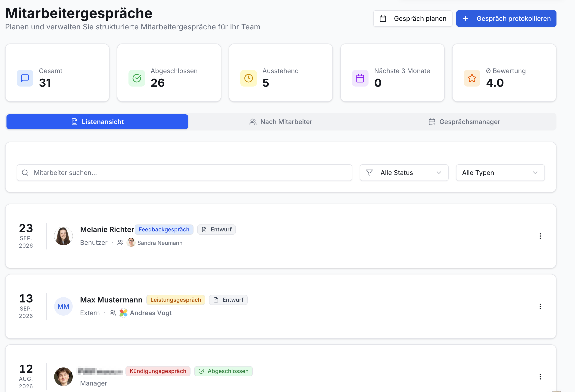The width and height of the screenshot is (575, 392).
Task: Click the MM initials avatar
Action: [x=63, y=306]
